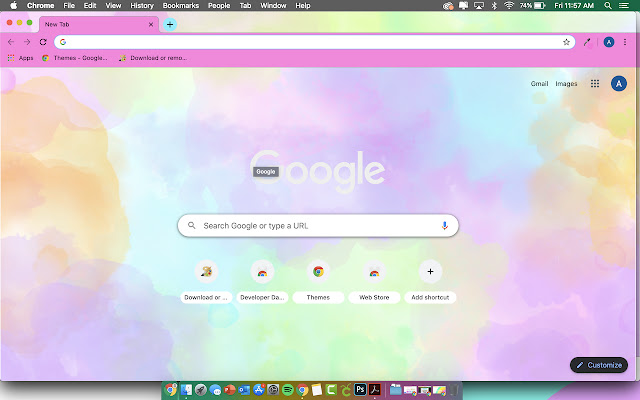640x400 pixels.
Task: Open the eyedropper extension icon in toolbar
Action: 587,42
